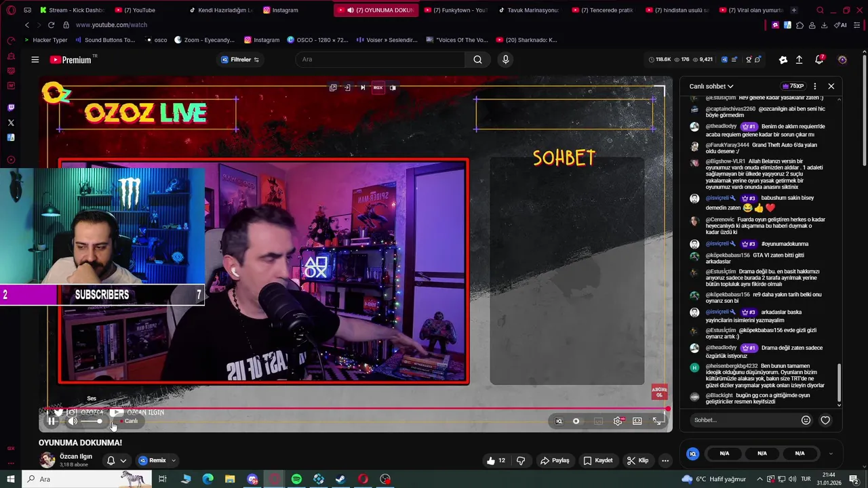Viewport: 868px width, 488px height.
Task: Click Windows Start button
Action: point(10,479)
